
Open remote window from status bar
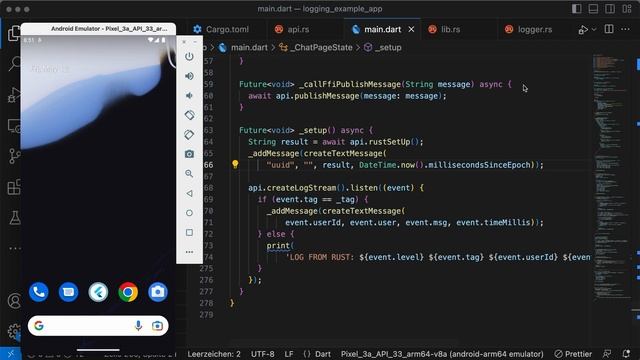pyautogui.click(x=11, y=354)
